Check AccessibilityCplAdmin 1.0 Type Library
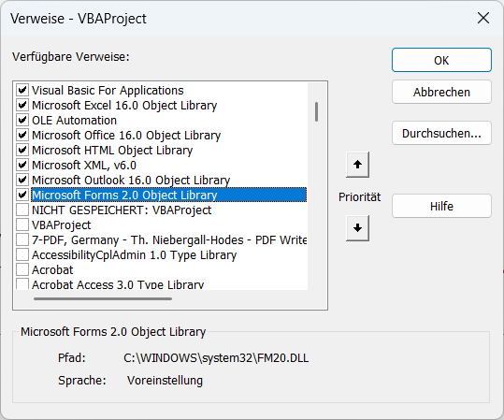This screenshot has height=420, width=504. (22, 254)
